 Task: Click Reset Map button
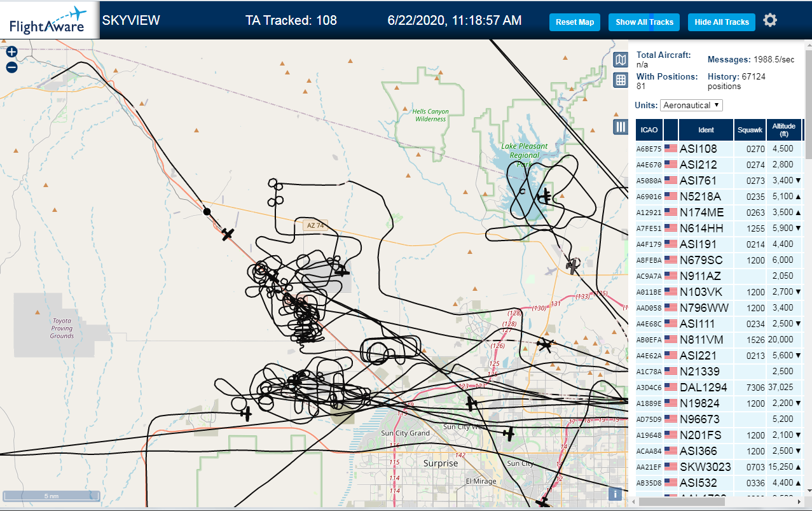coord(575,22)
